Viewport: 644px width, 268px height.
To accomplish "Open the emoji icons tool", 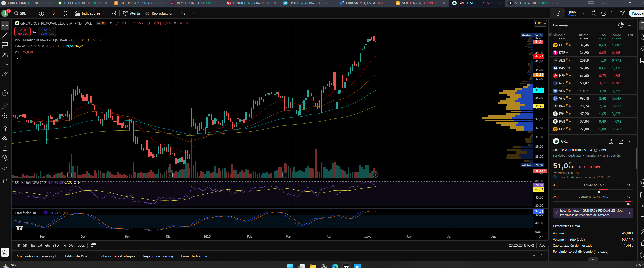I will tap(5, 93).
